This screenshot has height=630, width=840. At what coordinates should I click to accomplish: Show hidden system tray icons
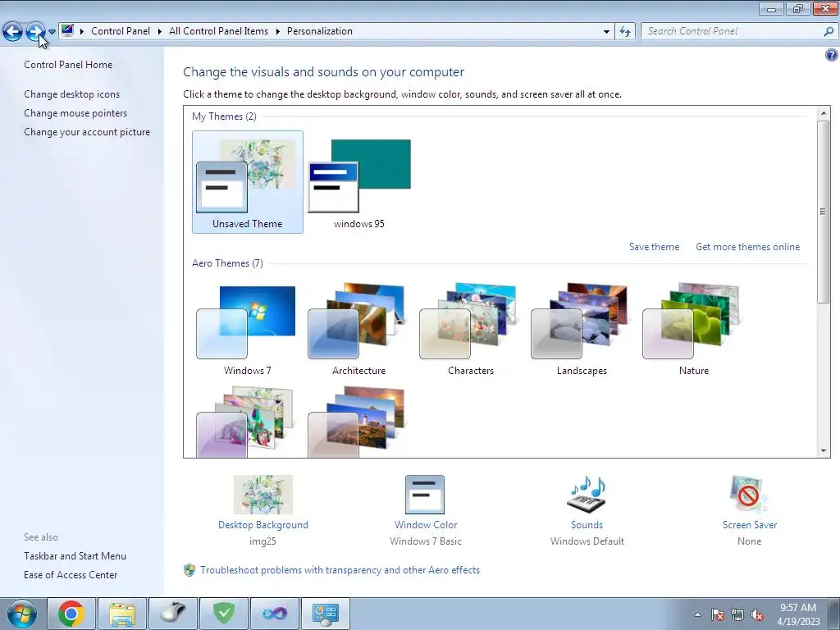click(x=697, y=614)
